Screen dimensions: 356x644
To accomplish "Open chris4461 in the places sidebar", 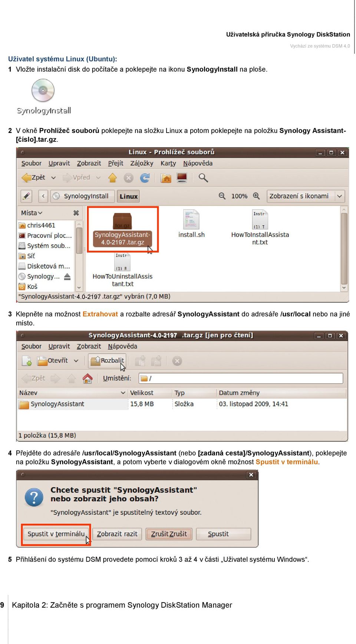I will [41, 225].
